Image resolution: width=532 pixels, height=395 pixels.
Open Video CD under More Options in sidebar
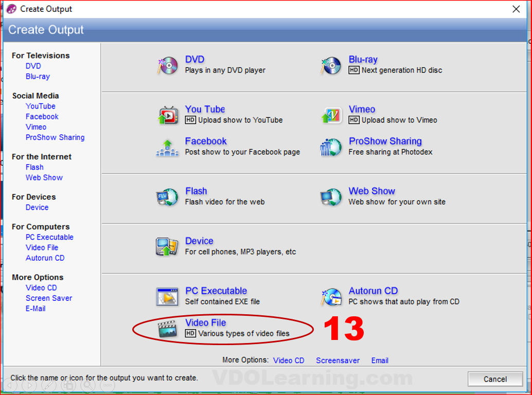[41, 288]
